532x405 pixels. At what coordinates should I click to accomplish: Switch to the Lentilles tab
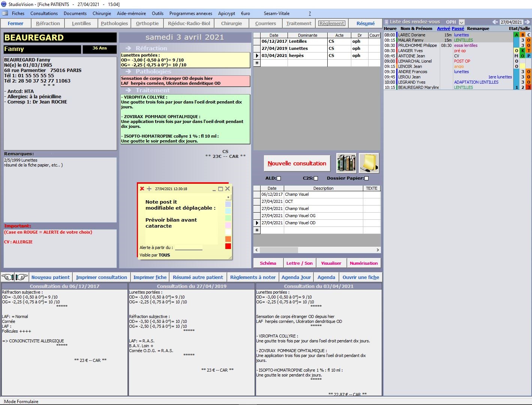point(81,23)
